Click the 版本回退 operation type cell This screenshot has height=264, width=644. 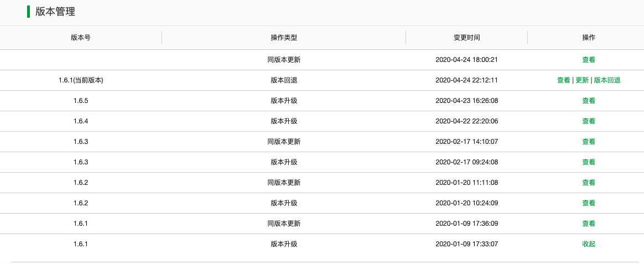coord(284,80)
